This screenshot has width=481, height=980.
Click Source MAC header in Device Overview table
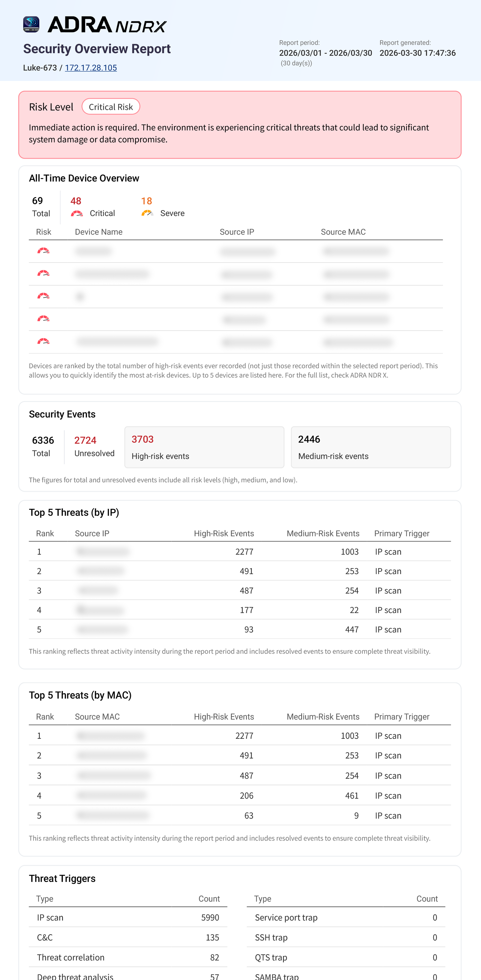pyautogui.click(x=343, y=232)
